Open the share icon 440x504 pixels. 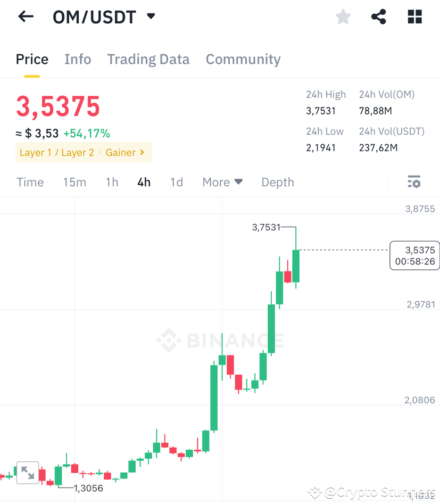coord(378,16)
